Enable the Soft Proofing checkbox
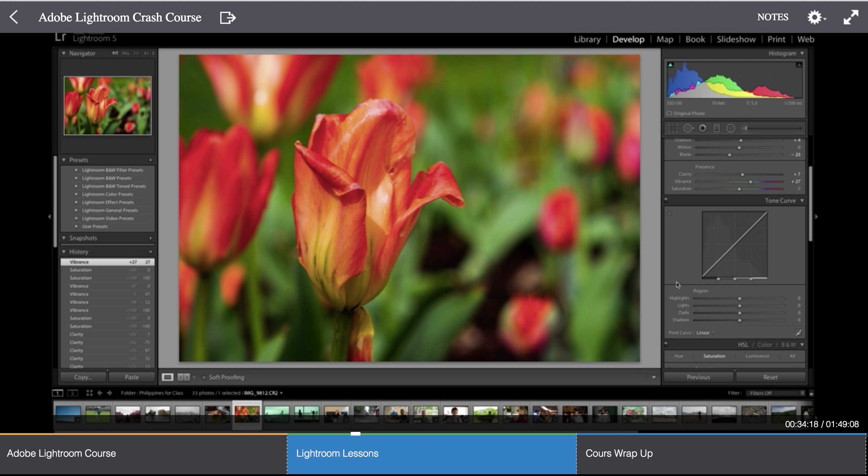Image resolution: width=868 pixels, height=476 pixels. (204, 377)
